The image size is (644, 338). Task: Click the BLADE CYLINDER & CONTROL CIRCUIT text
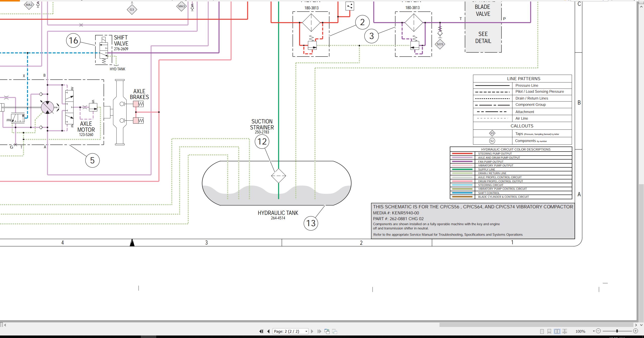(503, 197)
